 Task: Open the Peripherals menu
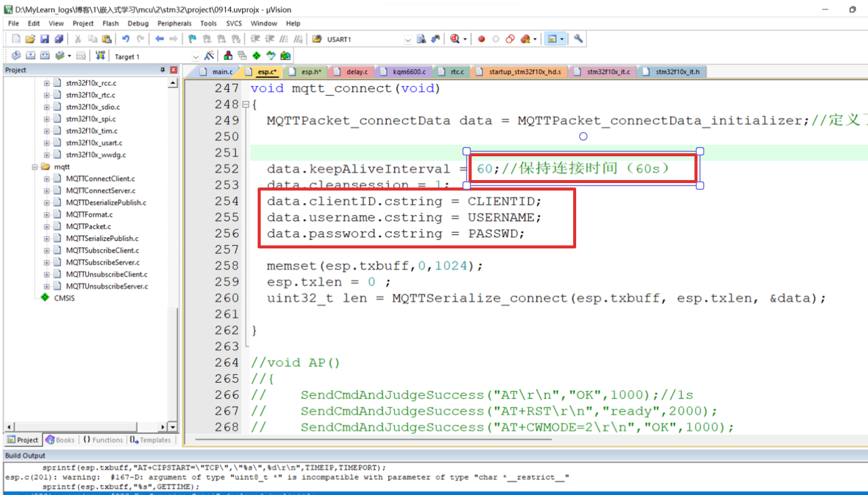click(174, 23)
